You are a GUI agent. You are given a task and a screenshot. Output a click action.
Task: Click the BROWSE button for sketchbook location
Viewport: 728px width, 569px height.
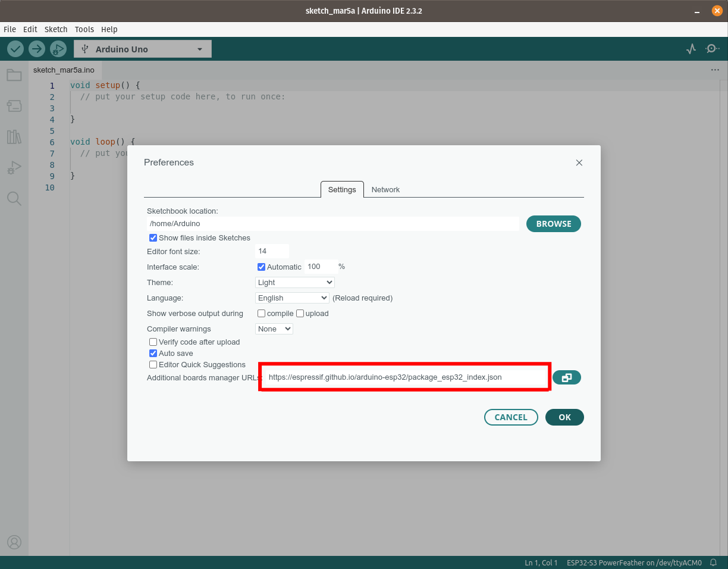click(553, 224)
